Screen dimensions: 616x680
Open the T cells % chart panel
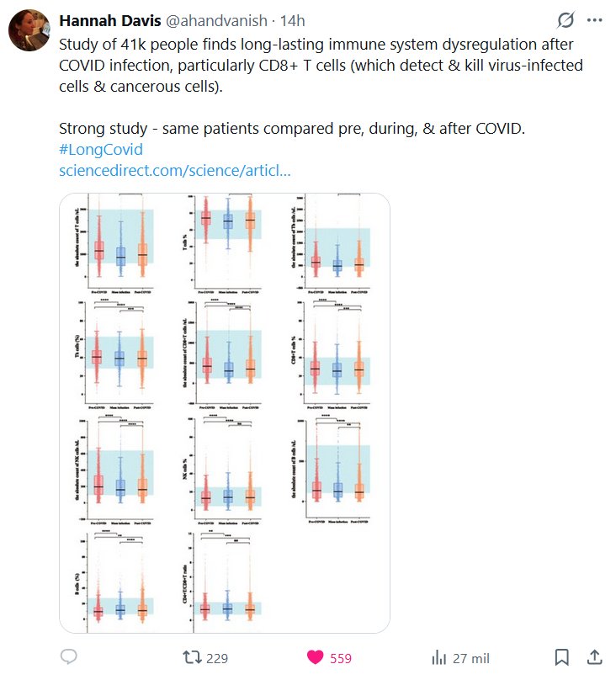[x=226, y=242]
